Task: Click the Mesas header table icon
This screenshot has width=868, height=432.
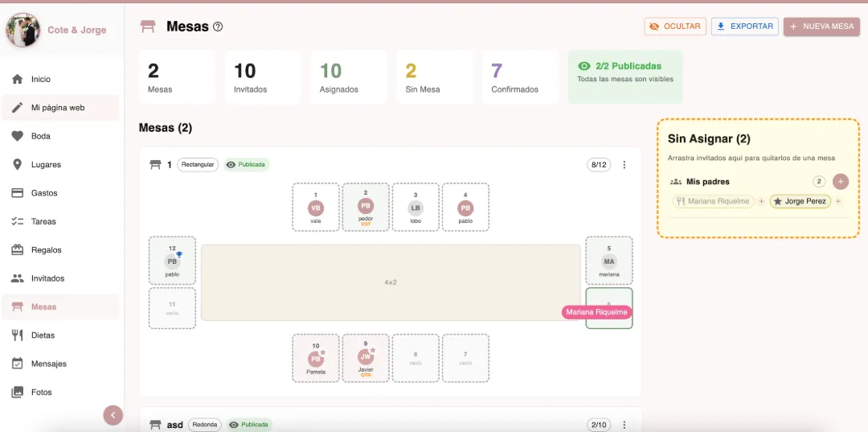Action: point(148,27)
